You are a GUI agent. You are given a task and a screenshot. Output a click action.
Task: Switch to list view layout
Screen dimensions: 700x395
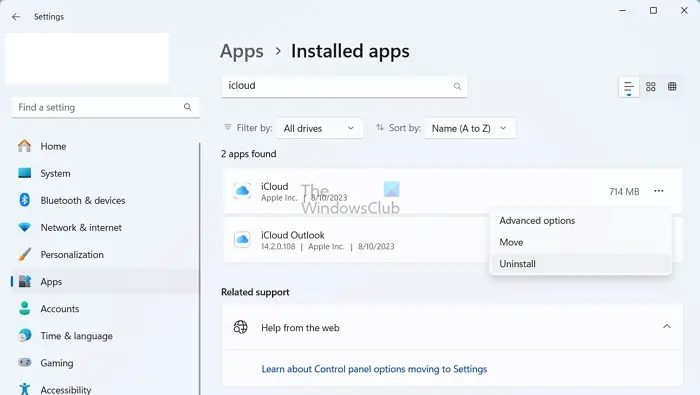629,87
